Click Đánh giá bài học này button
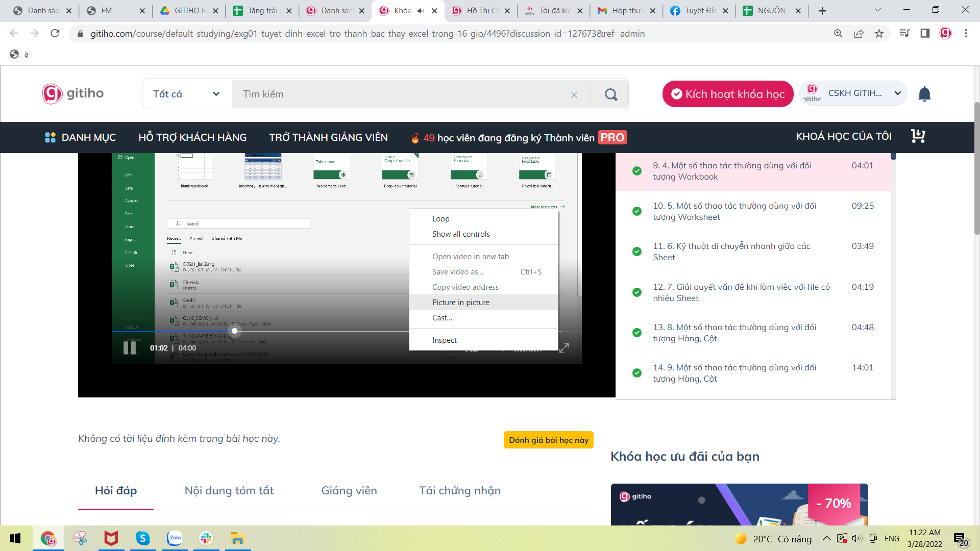 pyautogui.click(x=548, y=440)
